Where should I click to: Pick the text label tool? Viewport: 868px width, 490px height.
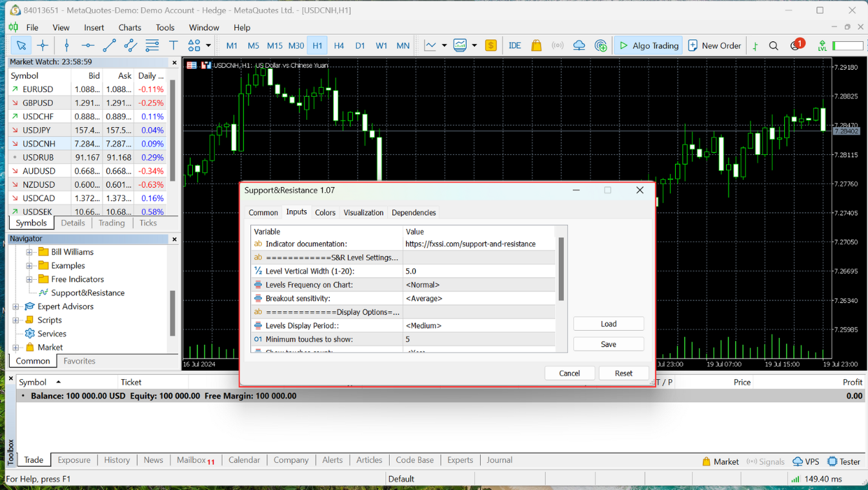tap(174, 45)
